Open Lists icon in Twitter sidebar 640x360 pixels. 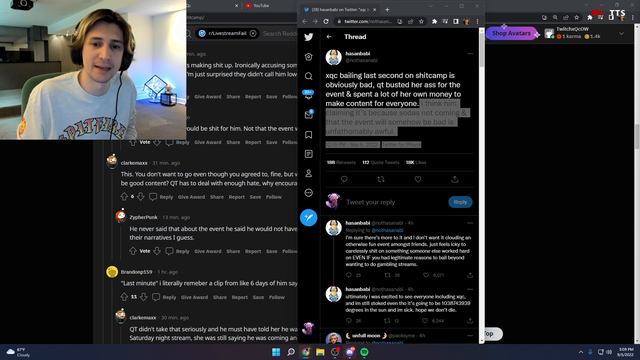[309, 154]
